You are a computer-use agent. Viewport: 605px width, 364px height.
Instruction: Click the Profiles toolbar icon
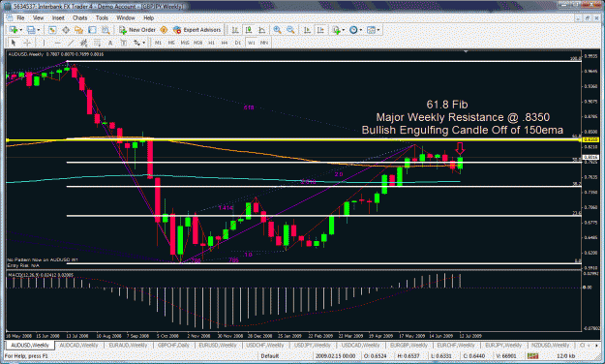pos(31,30)
